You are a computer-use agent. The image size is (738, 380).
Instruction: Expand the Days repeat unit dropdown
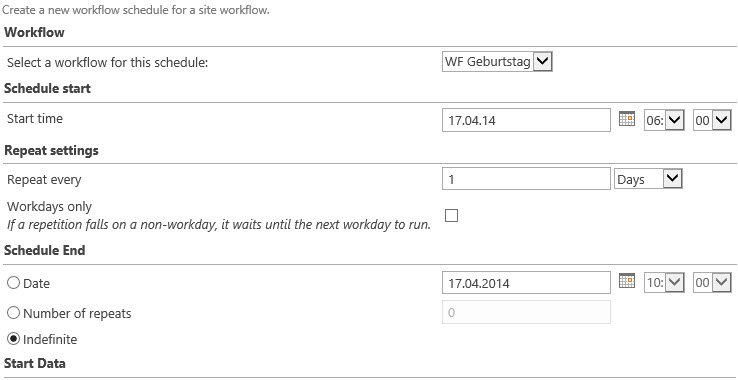pos(648,179)
